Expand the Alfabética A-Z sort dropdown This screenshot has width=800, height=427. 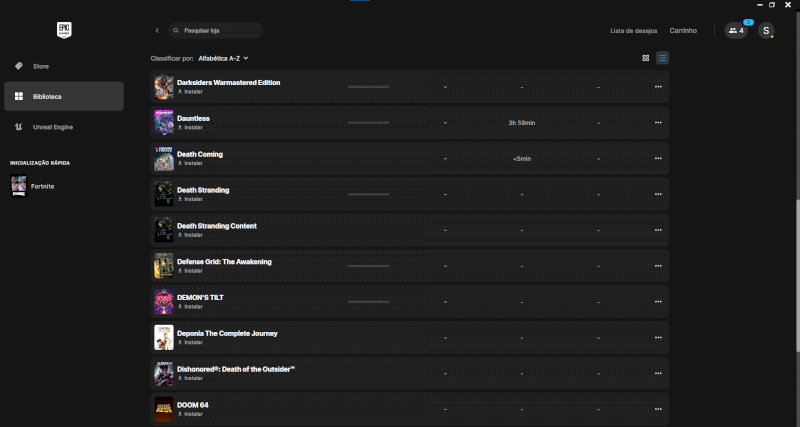coord(223,59)
